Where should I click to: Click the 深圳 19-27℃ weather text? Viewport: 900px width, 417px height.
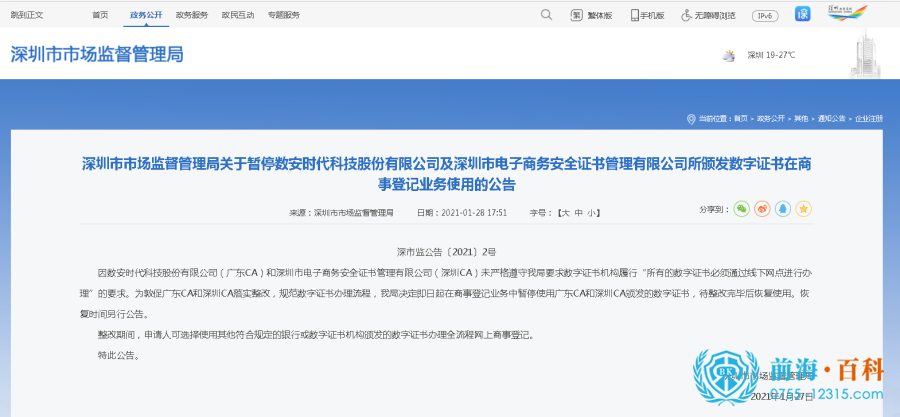point(771,56)
